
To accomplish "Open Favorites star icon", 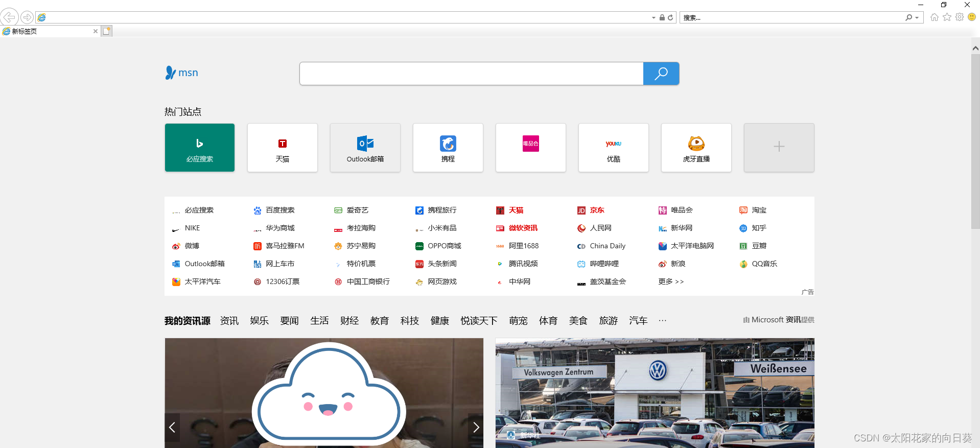I will pyautogui.click(x=947, y=17).
